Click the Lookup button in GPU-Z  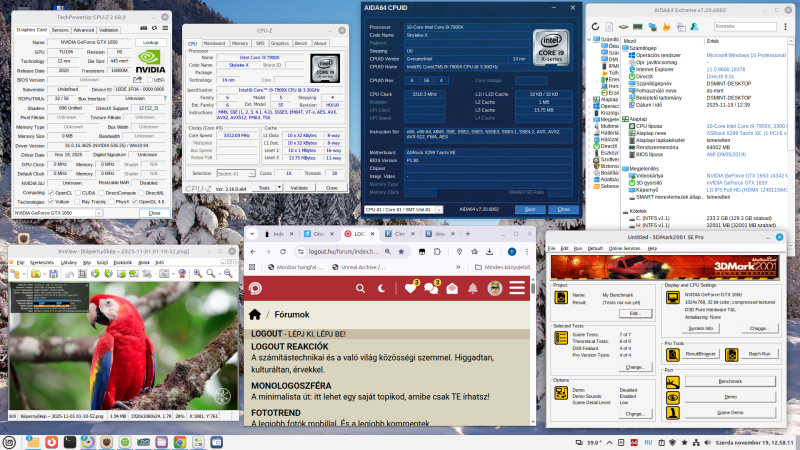pyautogui.click(x=151, y=42)
